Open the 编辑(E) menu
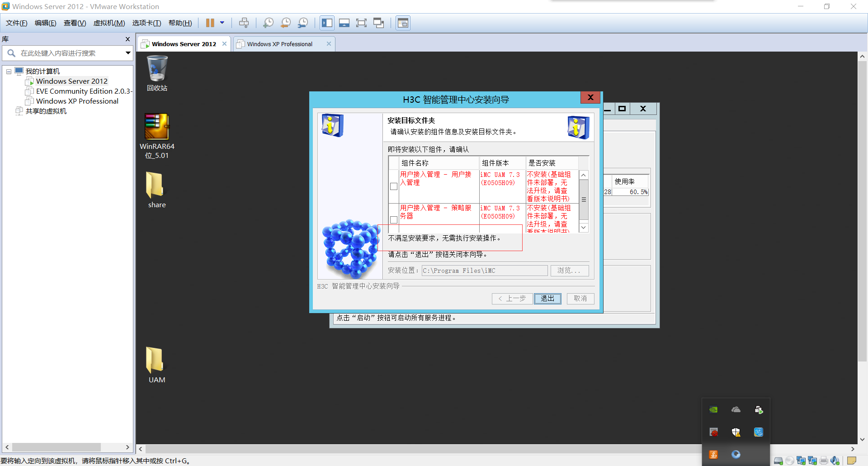The height and width of the screenshot is (466, 868). (x=46, y=23)
